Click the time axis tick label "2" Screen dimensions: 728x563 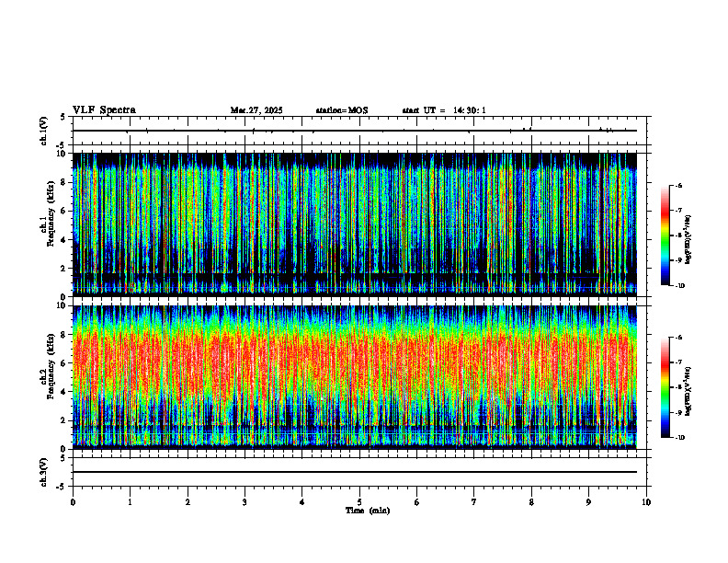point(188,502)
